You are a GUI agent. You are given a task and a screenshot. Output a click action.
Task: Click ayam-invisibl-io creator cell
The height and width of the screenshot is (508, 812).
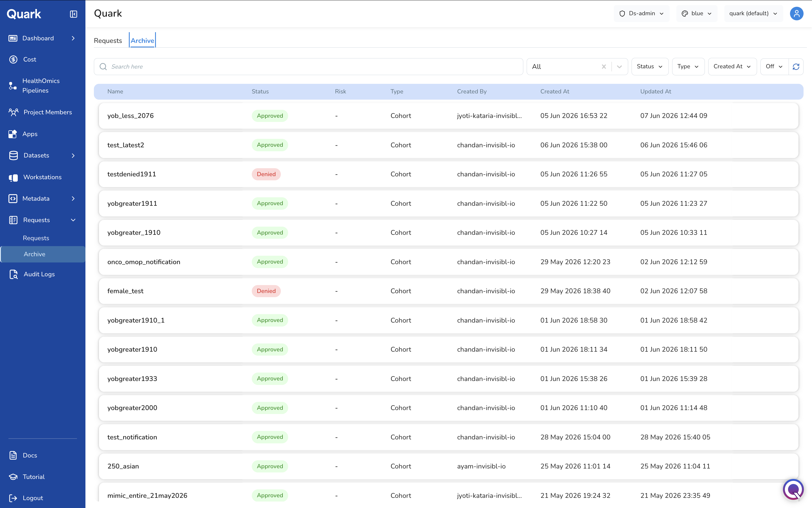481,466
